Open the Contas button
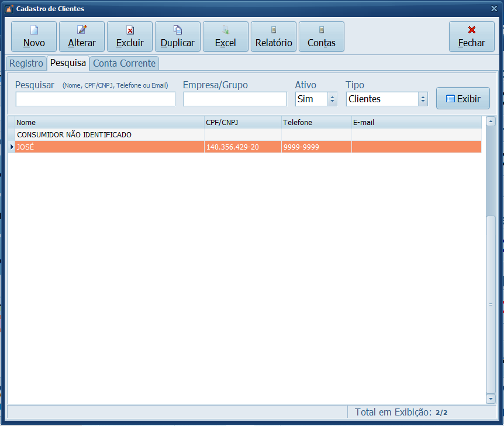Viewport: 504px width, 426px height. 322,37
